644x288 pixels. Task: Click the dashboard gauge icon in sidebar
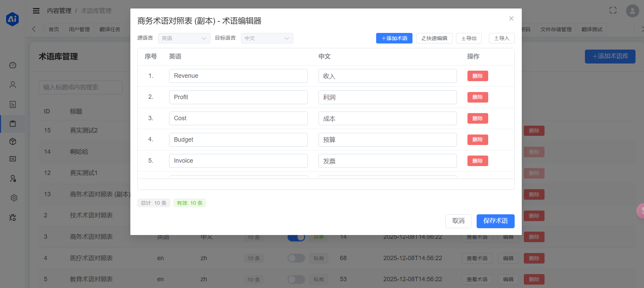pos(13,65)
